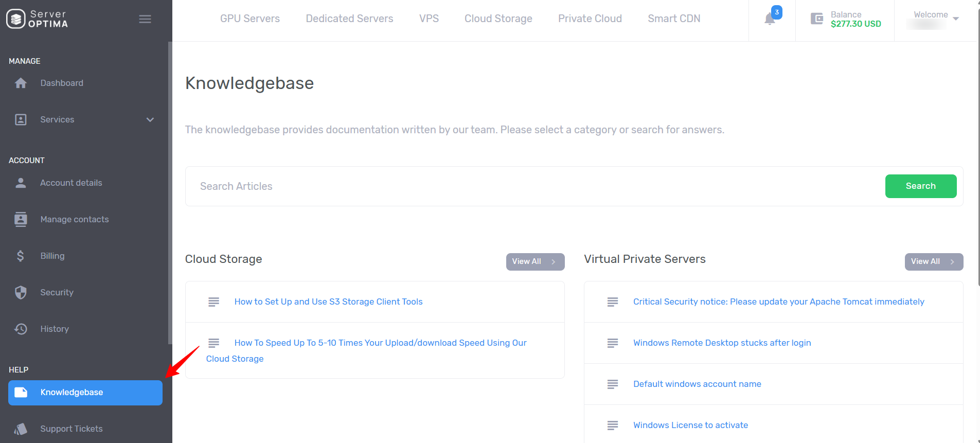Open notifications bell icon
Screen dimensions: 980x443
[770, 19]
